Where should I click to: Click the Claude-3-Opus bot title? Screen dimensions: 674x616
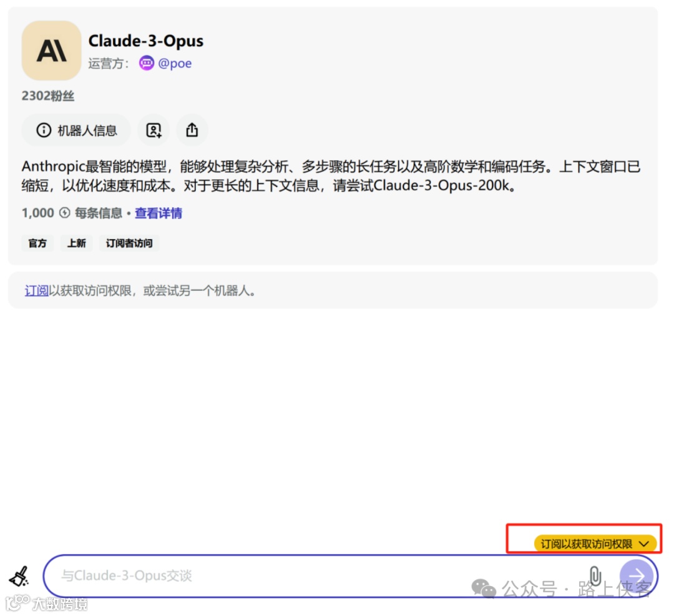pyautogui.click(x=145, y=41)
